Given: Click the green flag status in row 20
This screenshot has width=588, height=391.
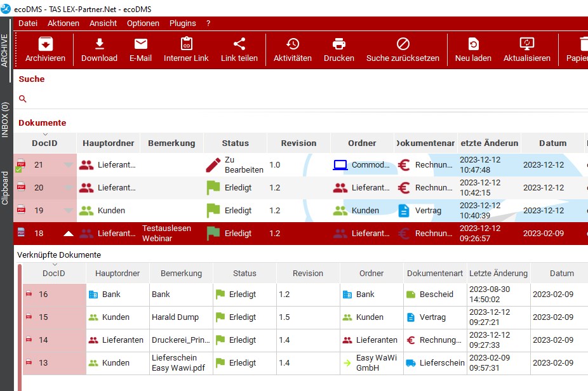Looking at the screenshot, I should click(213, 188).
